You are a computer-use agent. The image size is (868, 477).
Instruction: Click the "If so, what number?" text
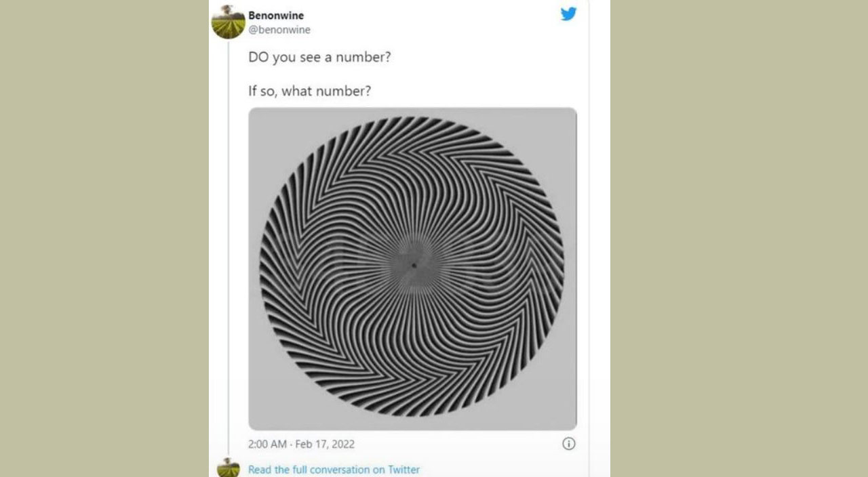[310, 90]
